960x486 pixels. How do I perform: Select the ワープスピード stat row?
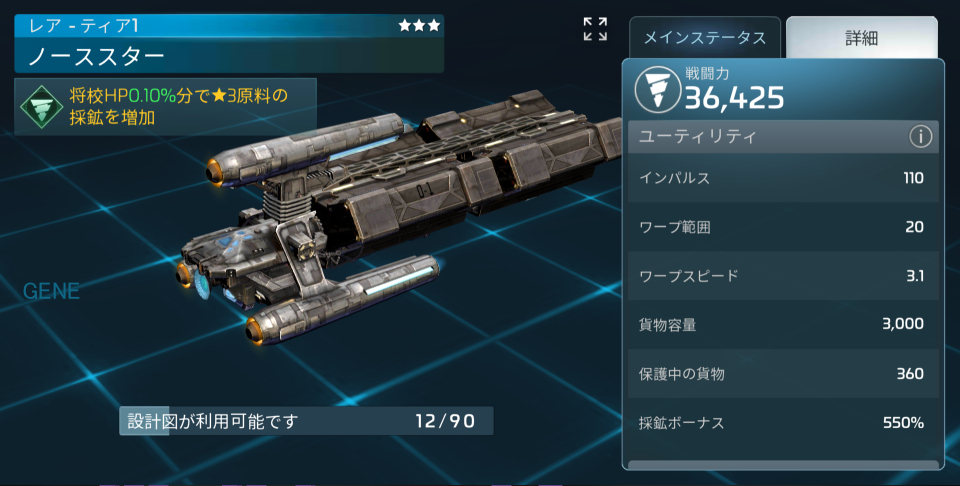(783, 276)
